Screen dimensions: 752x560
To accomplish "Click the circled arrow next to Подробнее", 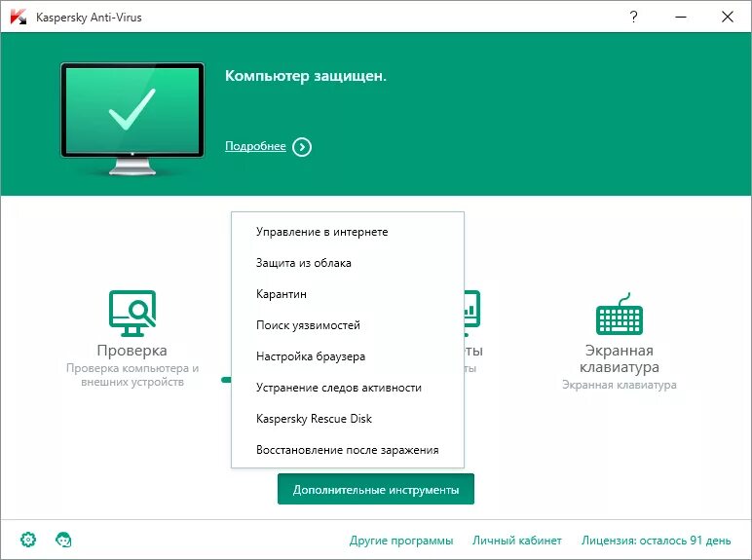I will click(302, 147).
